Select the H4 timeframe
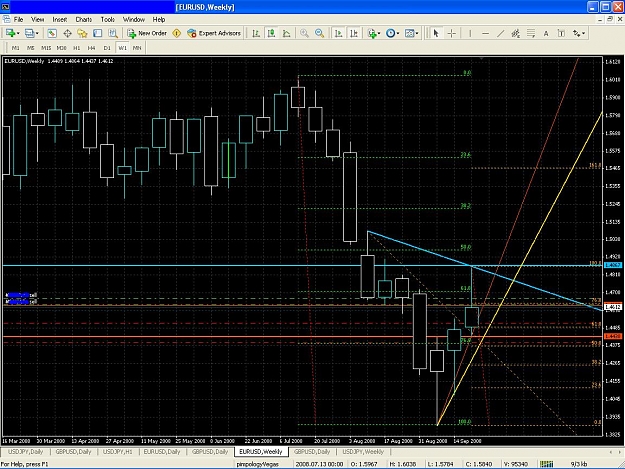This screenshot has height=469, width=625. coord(92,48)
